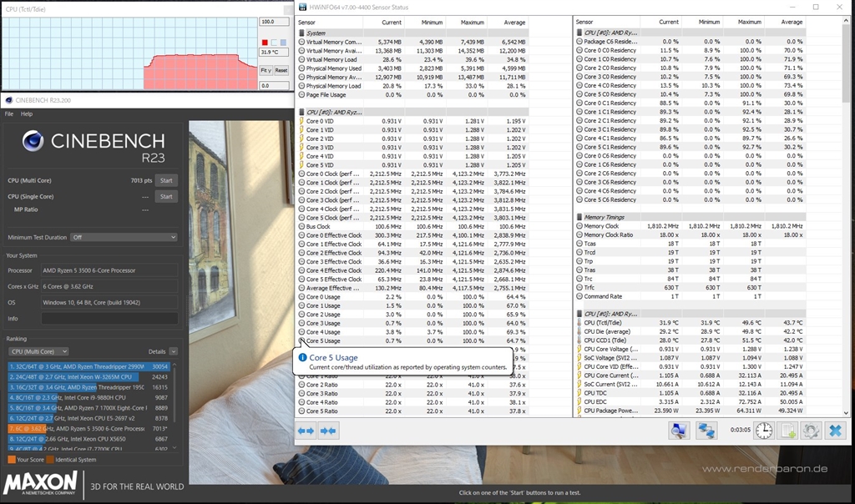Click the HWiNFO64 title bar app icon

pyautogui.click(x=302, y=7)
